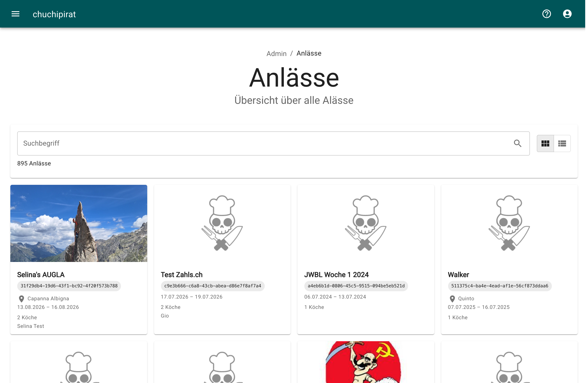Click ID chip c9e3b666-c6a8-43cb-abea-d86e7f8af7a4

(x=212, y=286)
